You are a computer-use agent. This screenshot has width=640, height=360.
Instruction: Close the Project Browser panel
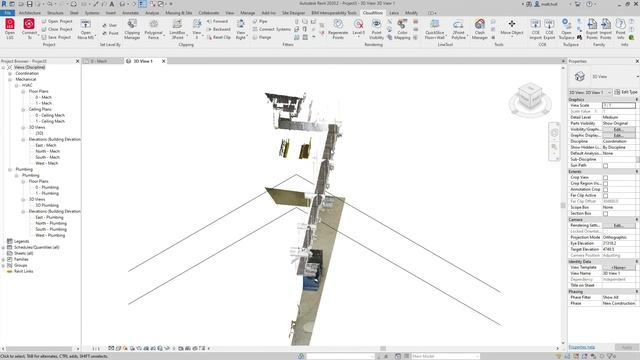point(78,61)
